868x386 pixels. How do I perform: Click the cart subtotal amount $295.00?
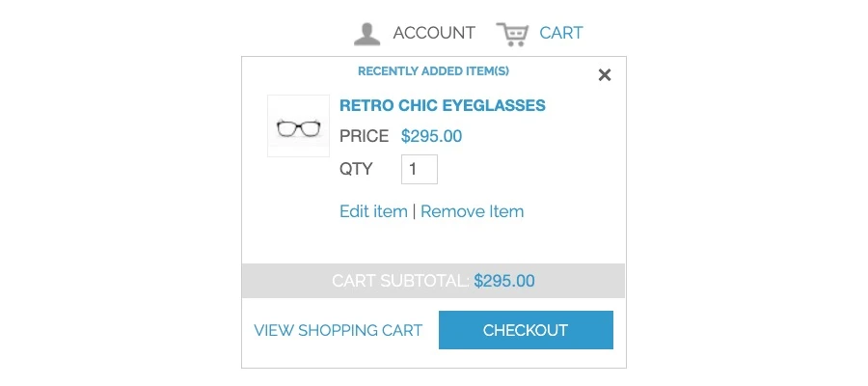(x=503, y=281)
